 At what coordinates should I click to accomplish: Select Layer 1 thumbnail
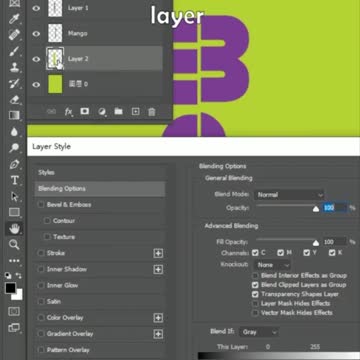55,8
